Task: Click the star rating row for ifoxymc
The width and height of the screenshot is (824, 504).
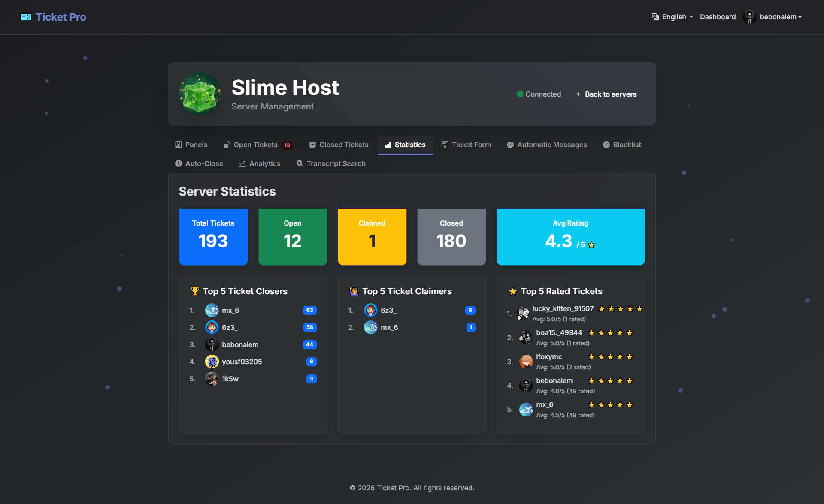Action: point(610,357)
